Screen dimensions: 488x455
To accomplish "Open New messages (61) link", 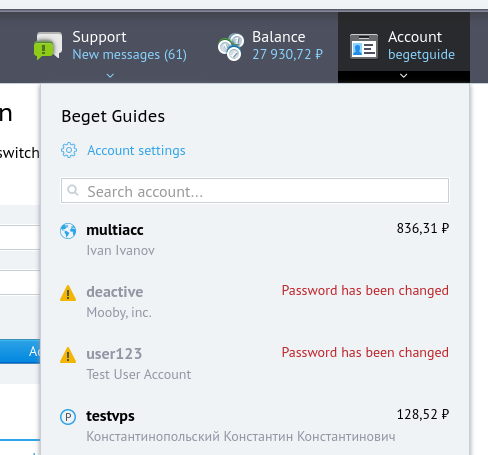I will [129, 55].
